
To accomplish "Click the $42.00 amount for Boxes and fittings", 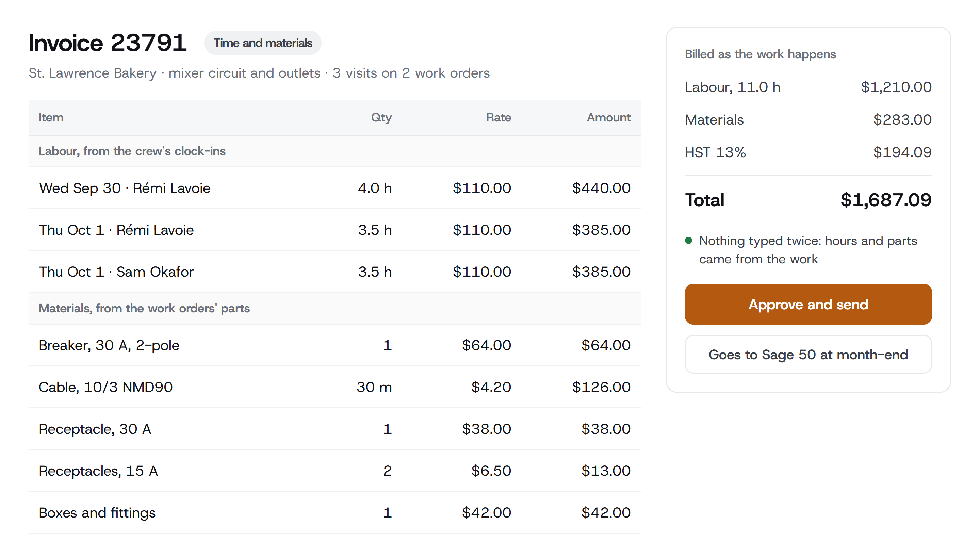I will coord(606,513).
